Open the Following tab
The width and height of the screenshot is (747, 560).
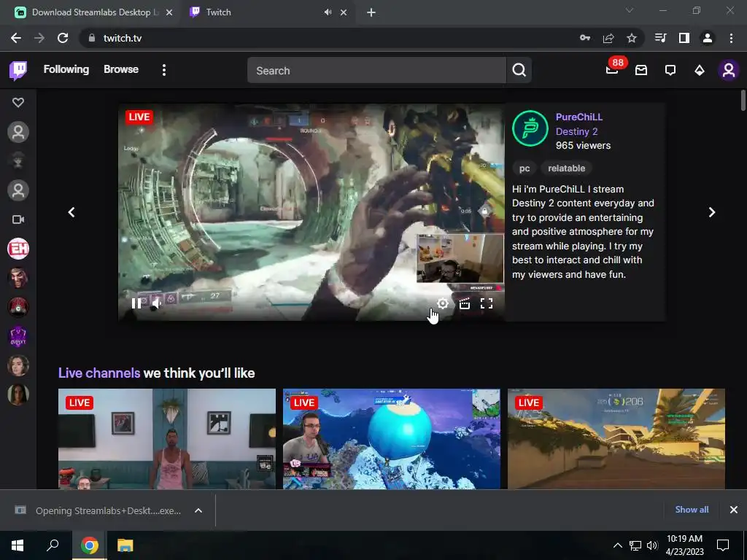click(x=66, y=69)
